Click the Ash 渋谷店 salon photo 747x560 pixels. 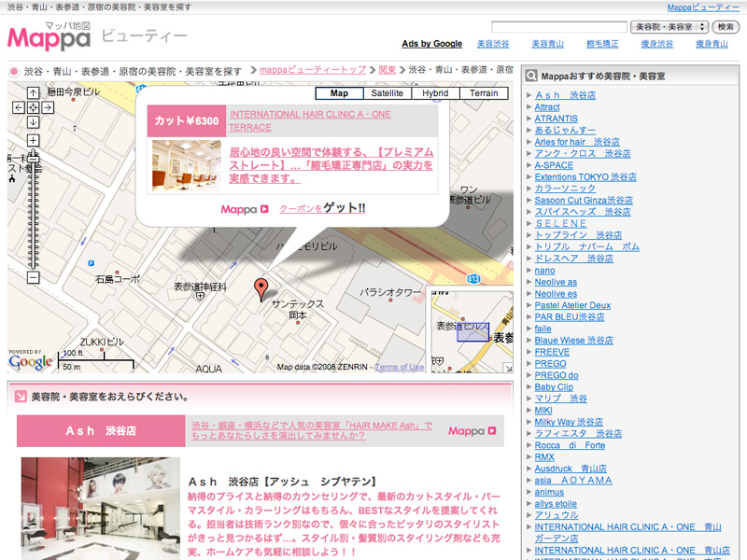coord(101,509)
